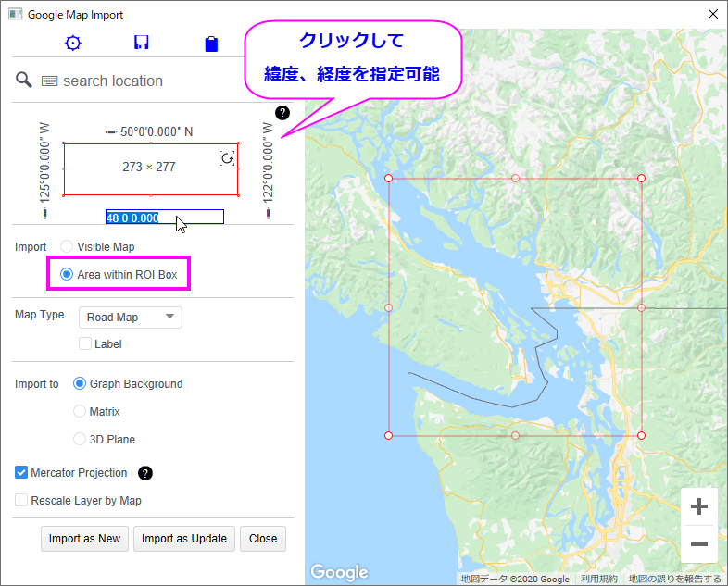
Task: Click the clipboard paste icon
Action: click(x=211, y=44)
